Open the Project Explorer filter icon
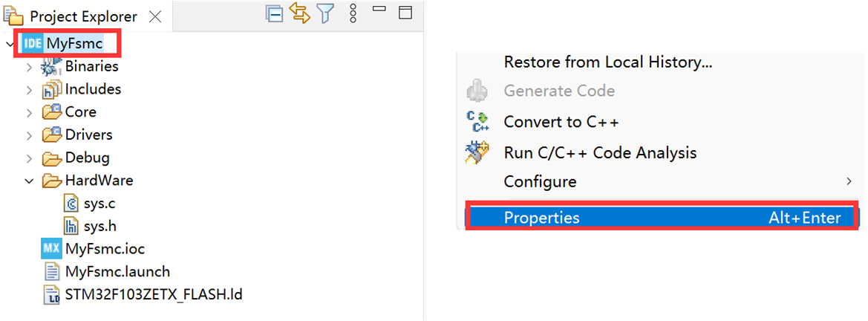 [325, 13]
